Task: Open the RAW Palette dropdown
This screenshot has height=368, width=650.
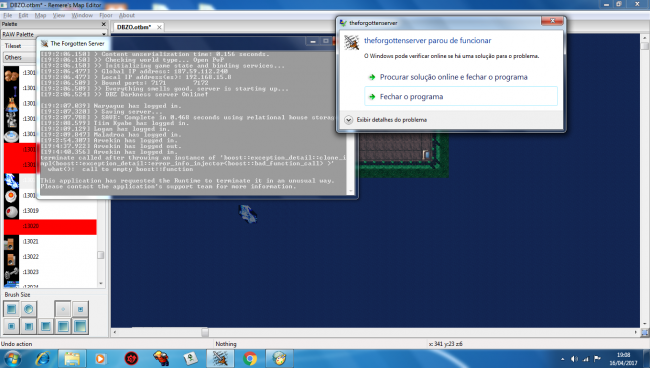Action: (54, 34)
